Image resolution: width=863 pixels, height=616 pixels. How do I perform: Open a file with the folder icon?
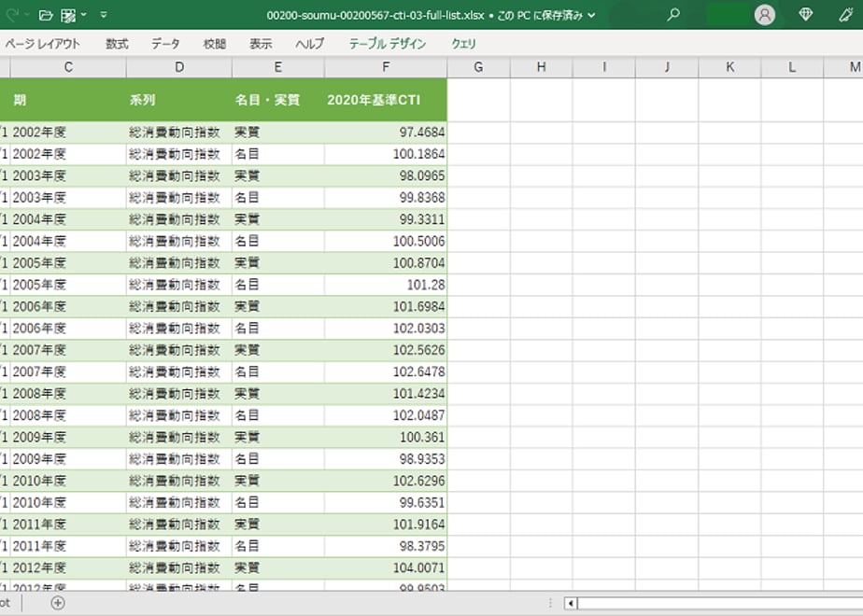click(x=46, y=15)
